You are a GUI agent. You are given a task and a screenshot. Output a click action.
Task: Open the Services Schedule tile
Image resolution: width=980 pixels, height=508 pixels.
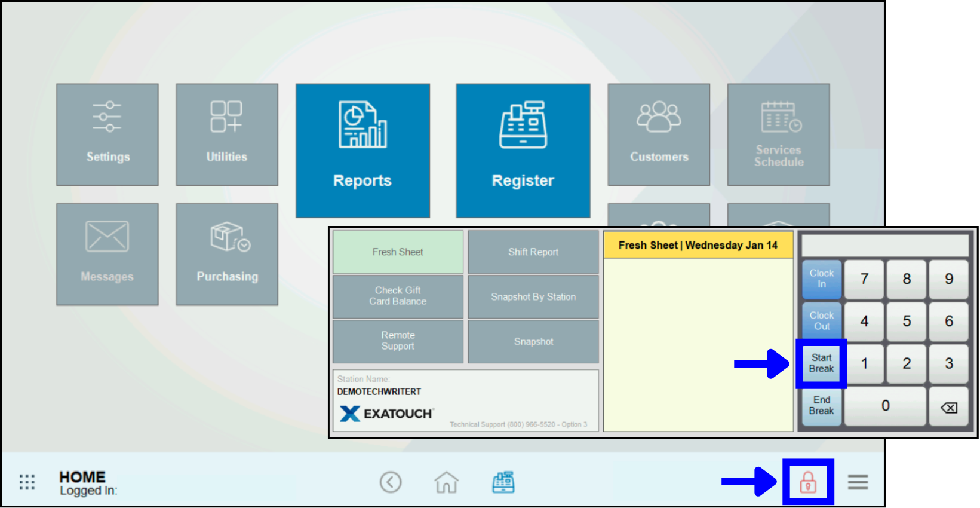[x=778, y=134]
